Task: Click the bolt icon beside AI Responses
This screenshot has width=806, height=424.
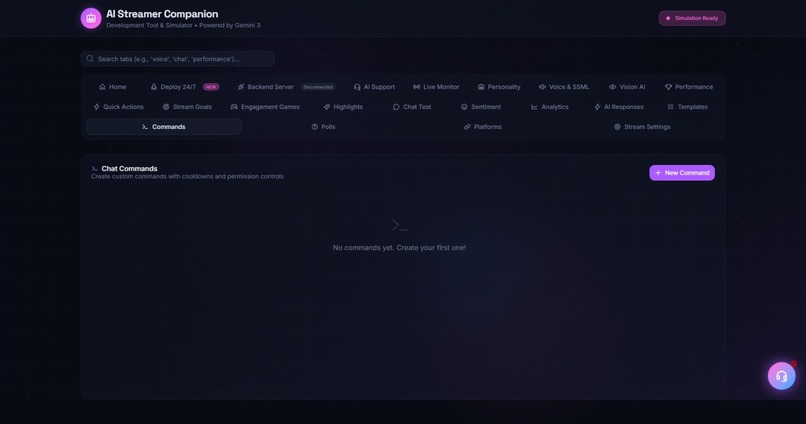Action: (597, 107)
